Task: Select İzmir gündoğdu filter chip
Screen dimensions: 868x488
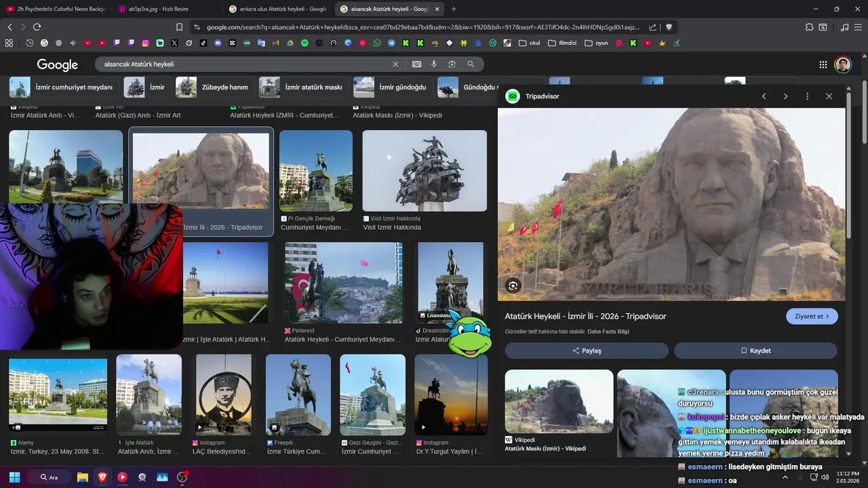Action: coord(392,87)
